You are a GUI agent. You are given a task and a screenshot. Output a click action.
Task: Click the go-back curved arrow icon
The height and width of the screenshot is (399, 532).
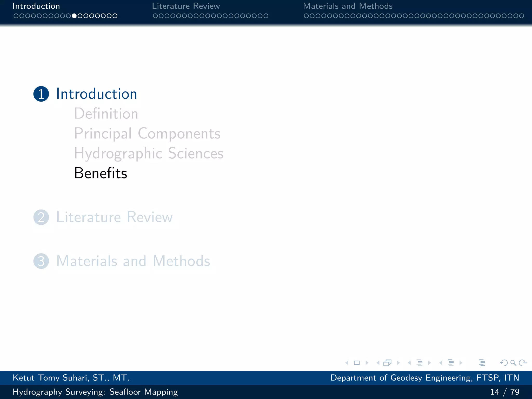(504, 363)
